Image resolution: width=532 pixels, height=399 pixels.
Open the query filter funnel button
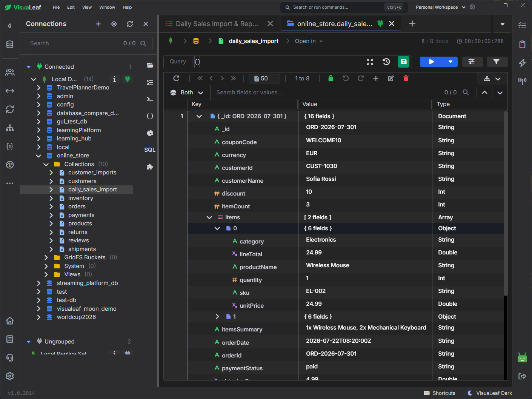pos(497,62)
